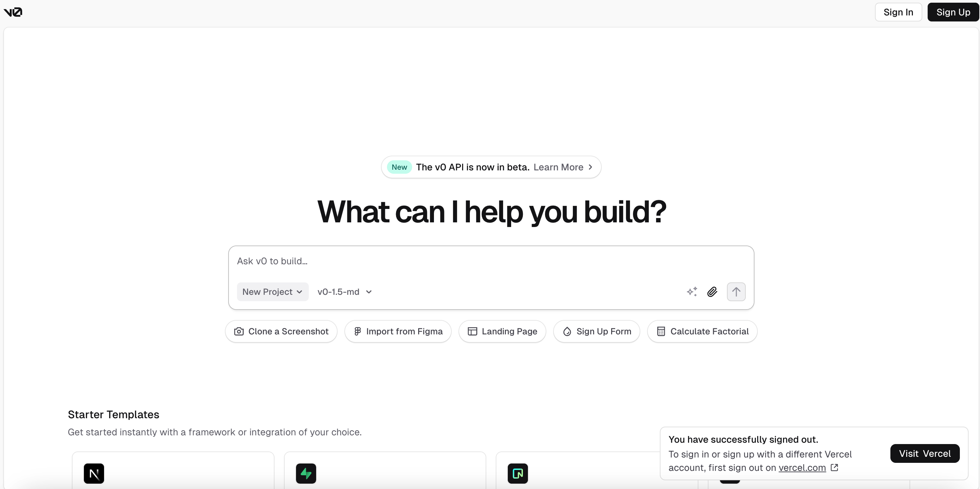The height and width of the screenshot is (489, 980).
Task: Select the Import from Figma suggestion
Action: click(x=398, y=331)
